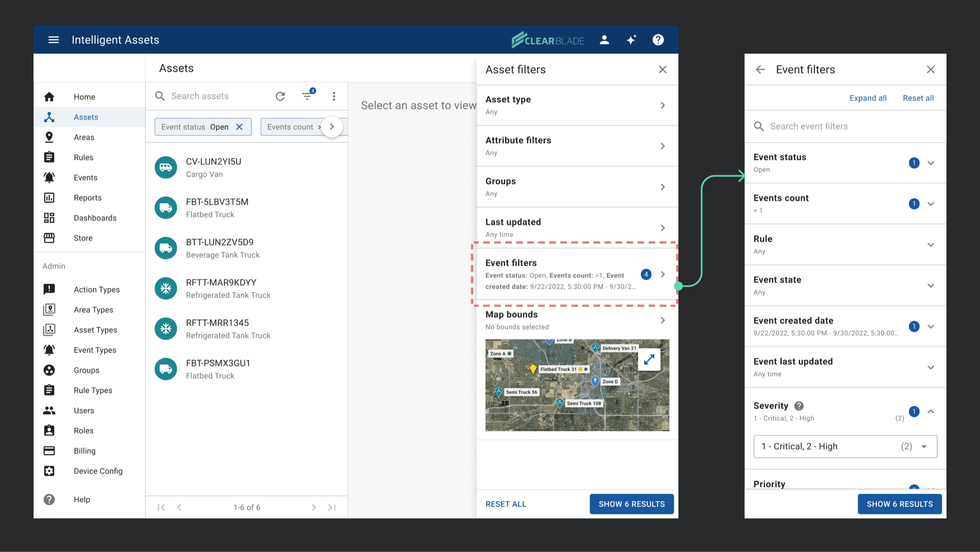Click the help question mark in header

[x=658, y=40]
